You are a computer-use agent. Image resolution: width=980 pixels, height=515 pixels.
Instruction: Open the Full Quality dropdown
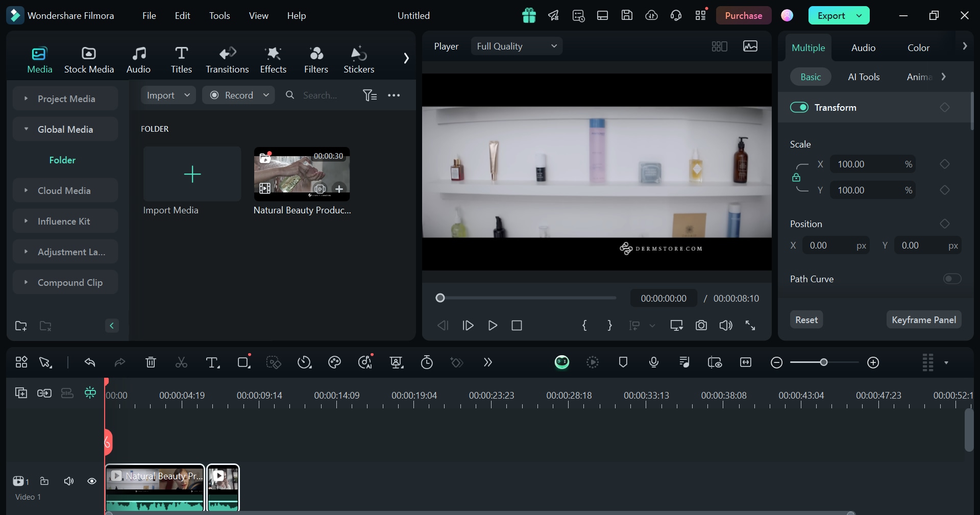(x=516, y=46)
